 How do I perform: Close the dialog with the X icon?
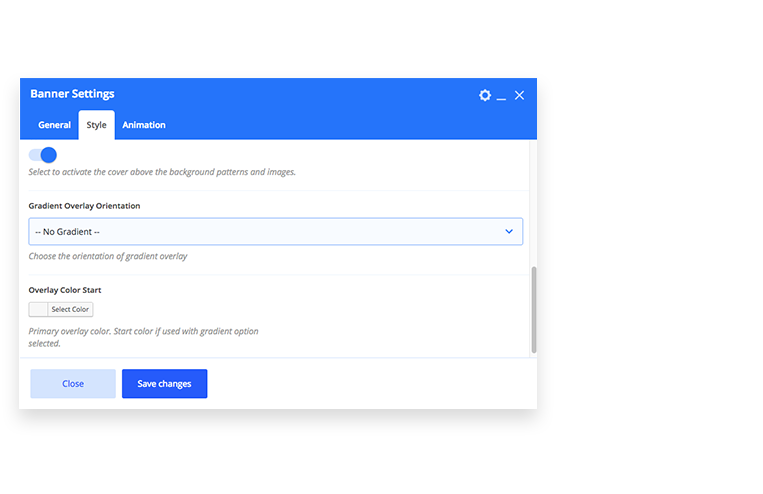519,95
